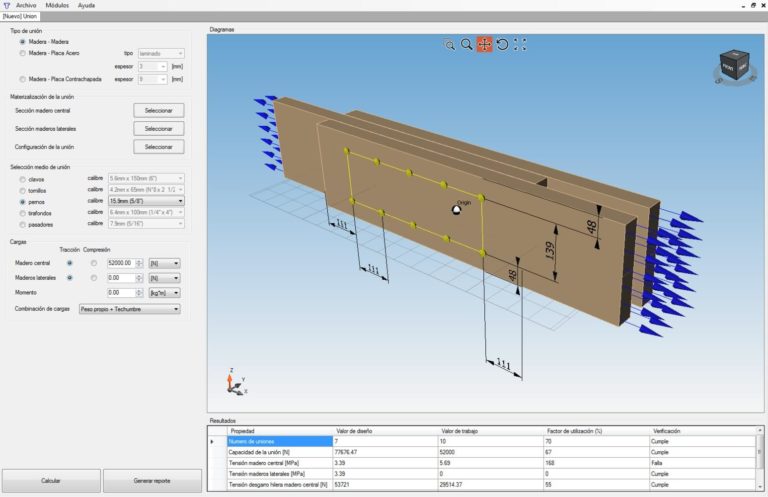Open the tornillos calibre dropdown
The width and height of the screenshot is (768, 497).
(x=146, y=189)
